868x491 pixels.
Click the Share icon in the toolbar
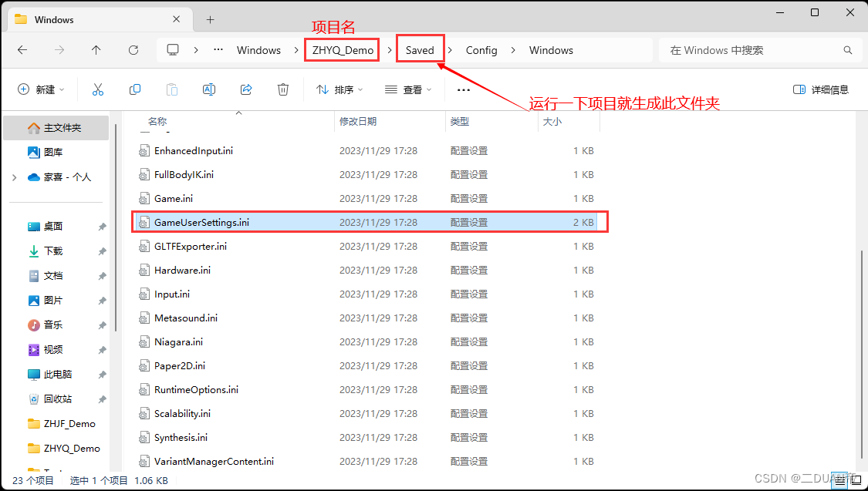246,89
